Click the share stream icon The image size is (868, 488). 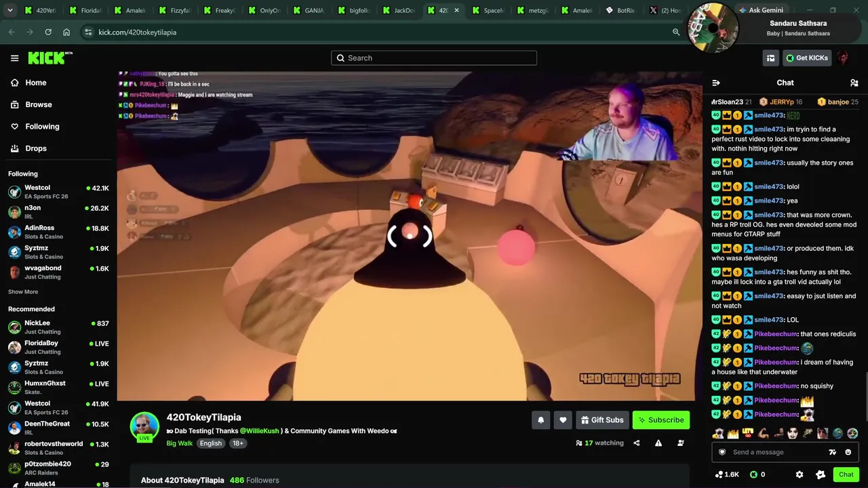click(x=636, y=443)
